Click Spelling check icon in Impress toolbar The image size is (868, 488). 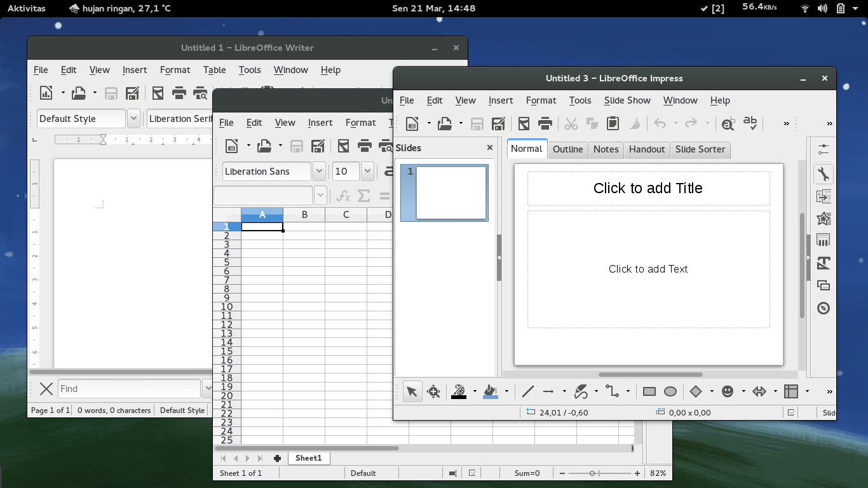click(750, 123)
